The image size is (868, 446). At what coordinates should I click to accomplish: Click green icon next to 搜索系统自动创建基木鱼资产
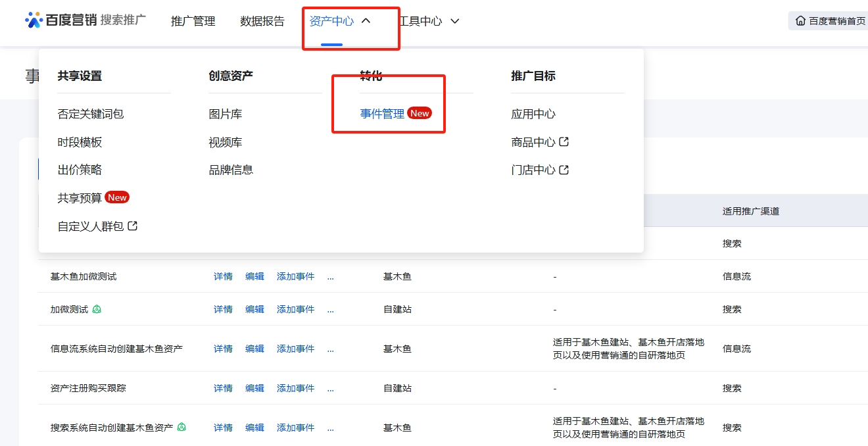[x=181, y=427]
